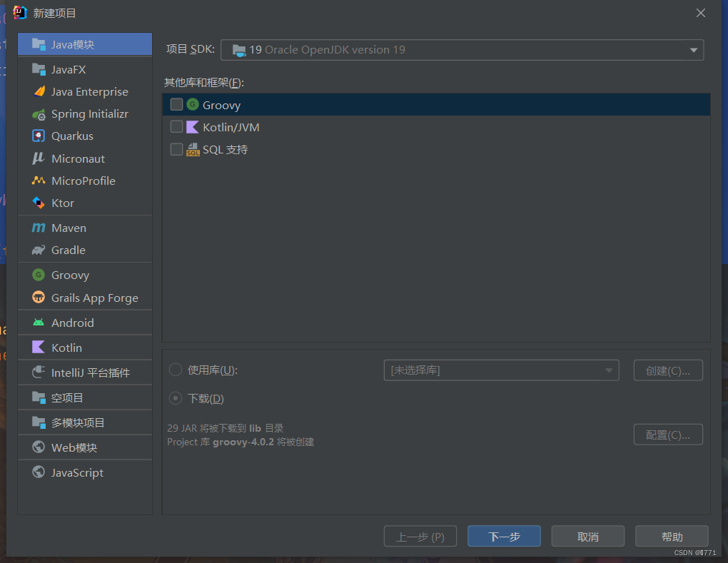Screen dimensions: 728x563
Task: Click the Groovy icon in frameworks list
Action: click(193, 104)
